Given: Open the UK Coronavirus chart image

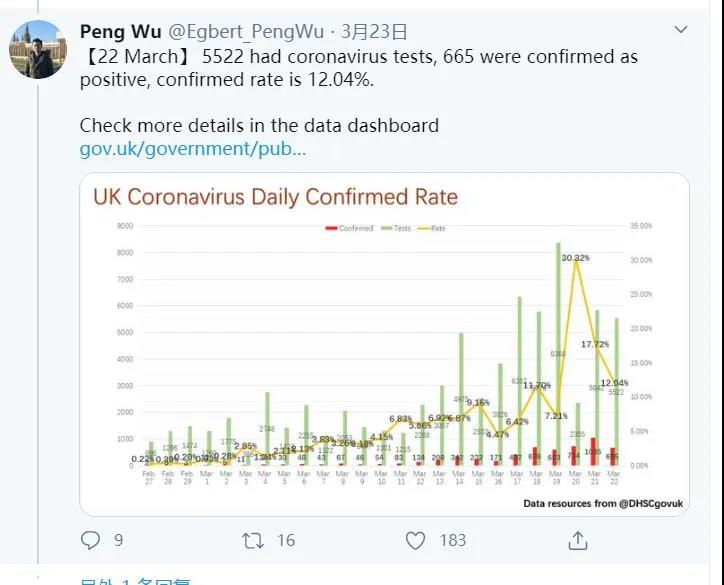Looking at the screenshot, I should (384, 345).
